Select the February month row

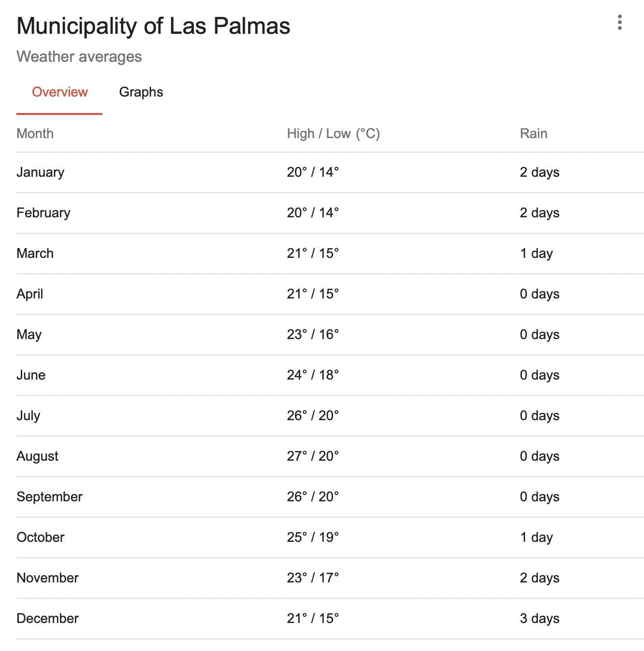point(330,213)
